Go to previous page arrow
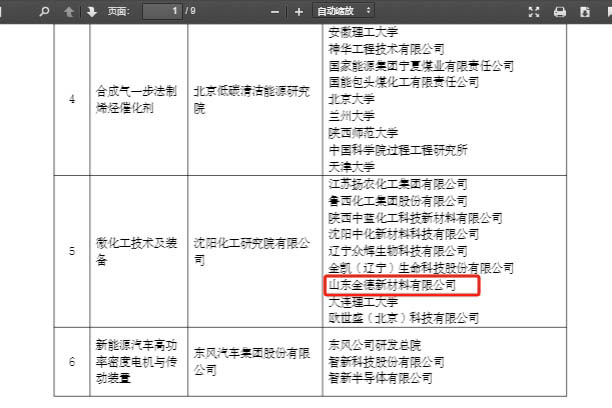Screen dimensions: 612x408 click(x=69, y=12)
